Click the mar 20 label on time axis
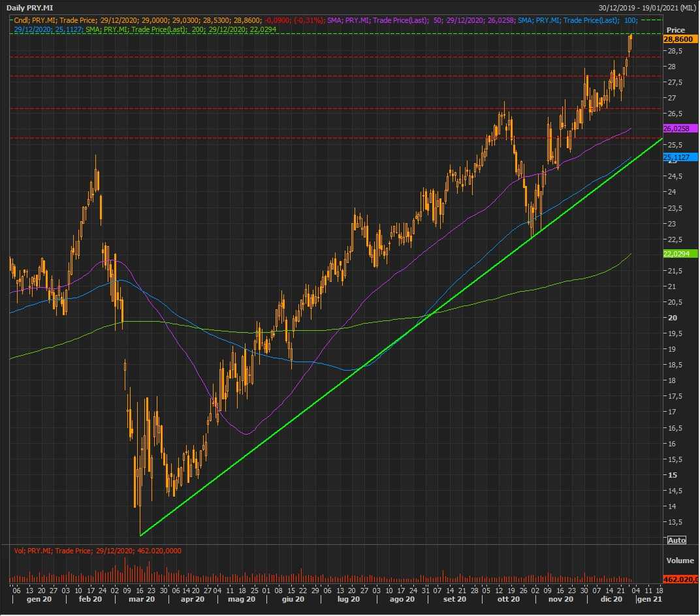The height and width of the screenshot is (616, 700). [x=142, y=599]
